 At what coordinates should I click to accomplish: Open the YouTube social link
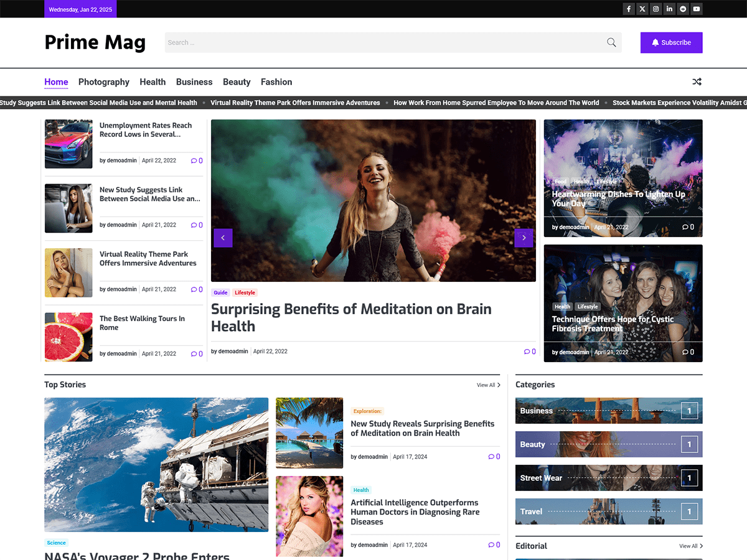tap(697, 9)
